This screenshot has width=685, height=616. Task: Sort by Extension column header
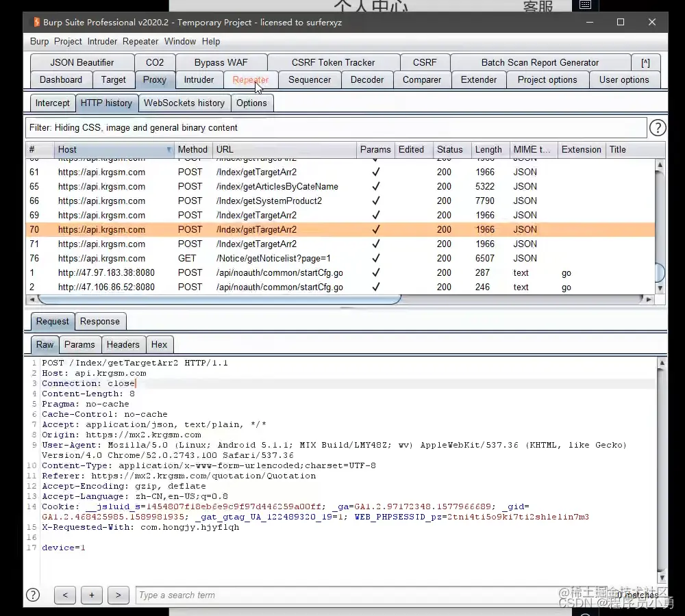[x=582, y=150]
